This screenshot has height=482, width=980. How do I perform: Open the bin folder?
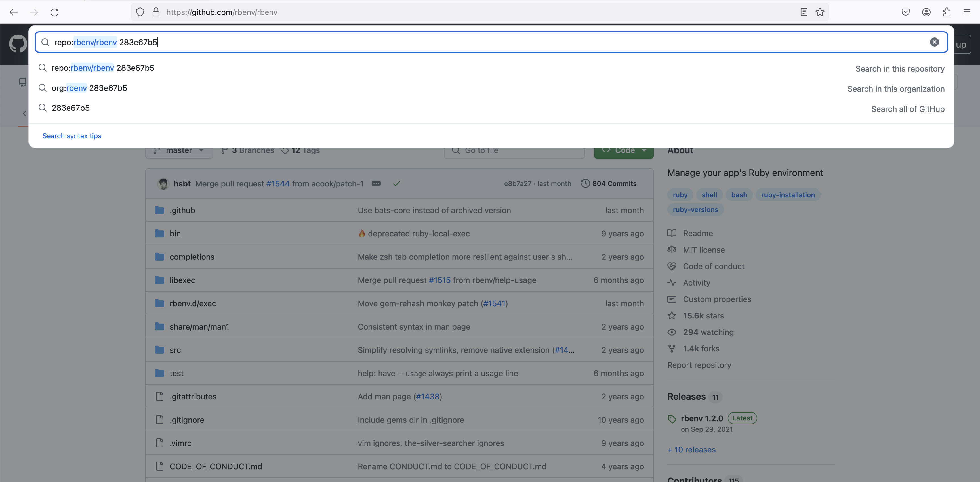[175, 234]
